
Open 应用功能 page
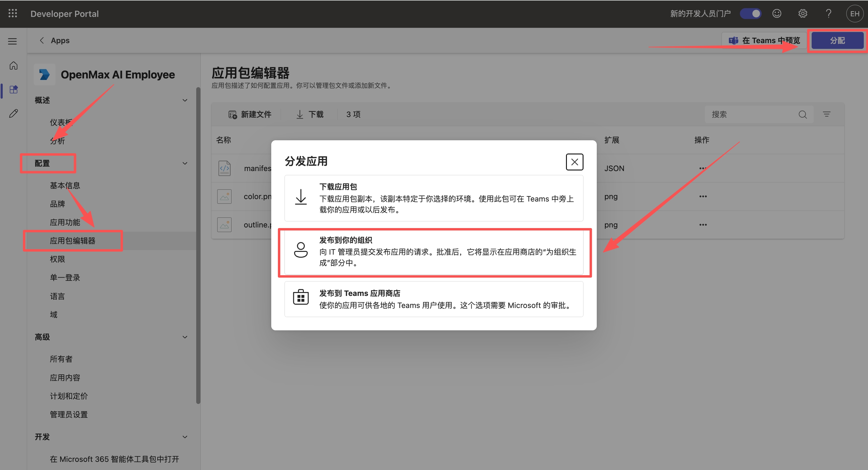point(65,222)
